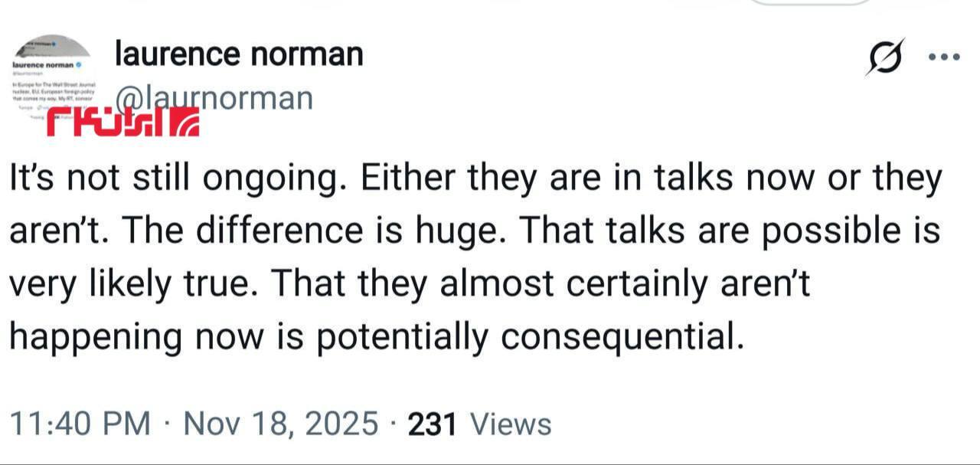Click the red watermark logo over the avatar

(x=122, y=123)
